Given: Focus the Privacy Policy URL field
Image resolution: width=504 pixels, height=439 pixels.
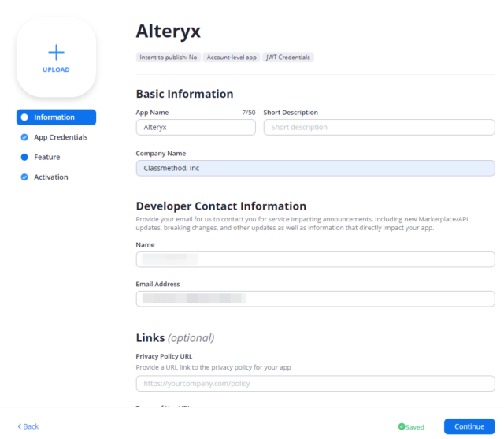Looking at the screenshot, I should coord(315,384).
